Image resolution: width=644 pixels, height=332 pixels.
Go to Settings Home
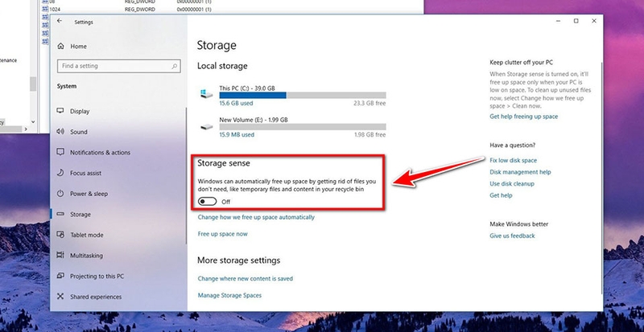[x=78, y=47]
